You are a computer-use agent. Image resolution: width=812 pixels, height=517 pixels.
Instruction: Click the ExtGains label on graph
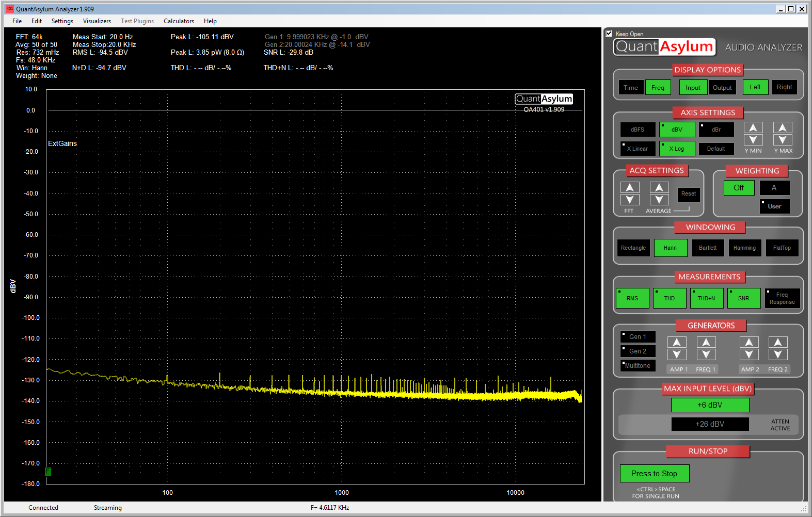point(62,143)
